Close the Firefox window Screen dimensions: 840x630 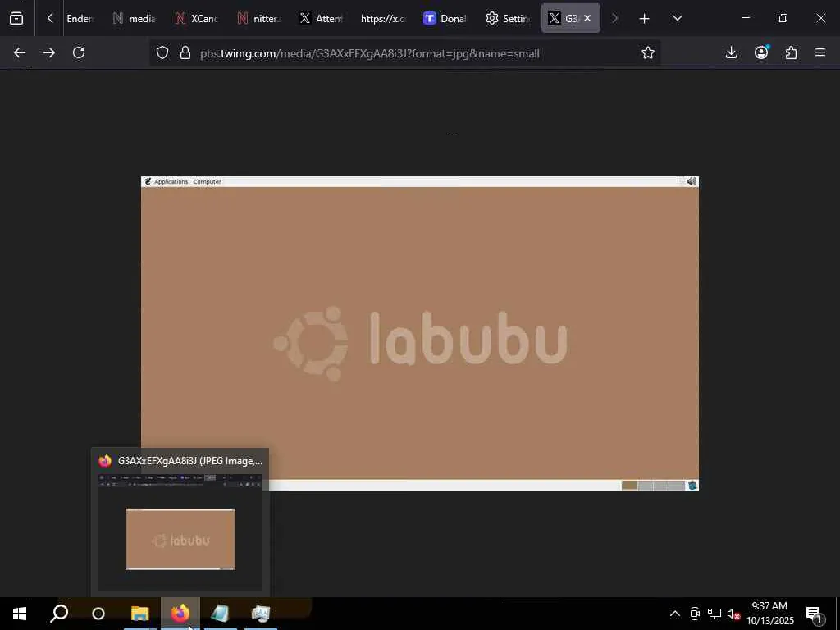click(820, 18)
